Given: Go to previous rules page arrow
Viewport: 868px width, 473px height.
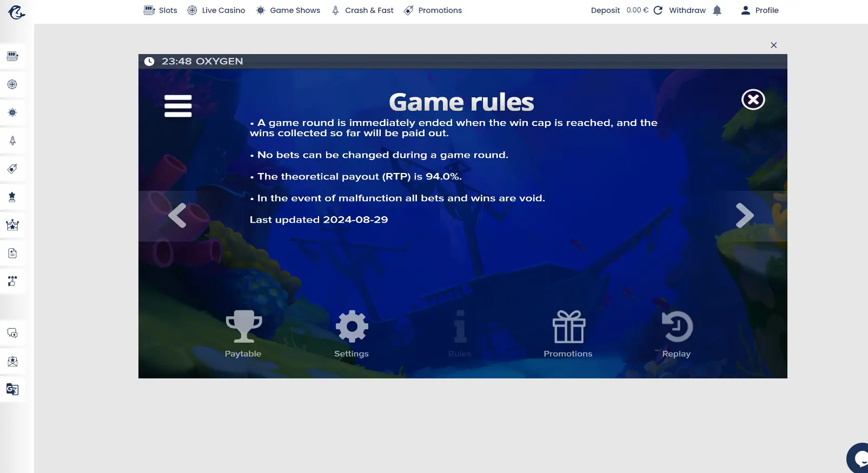Looking at the screenshot, I should coord(177,215).
